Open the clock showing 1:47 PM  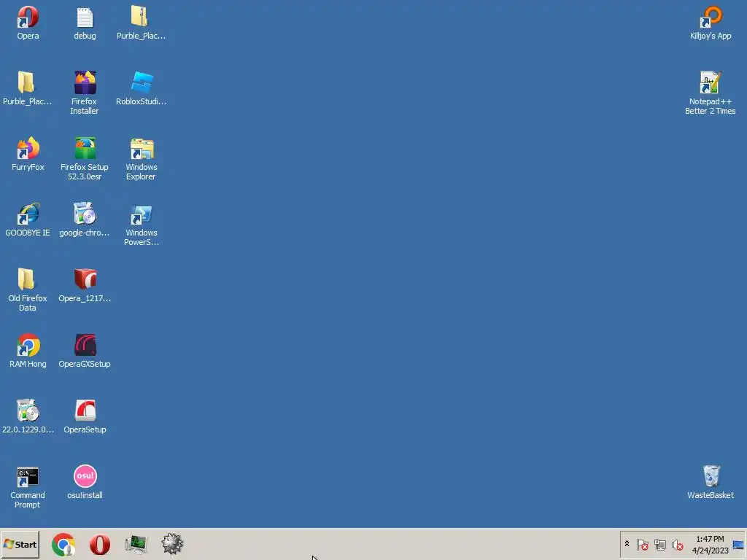710,545
